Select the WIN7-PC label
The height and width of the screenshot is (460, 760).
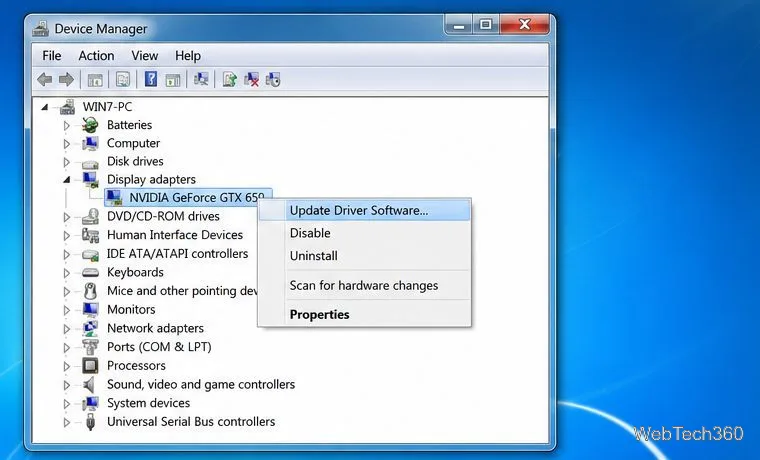pyautogui.click(x=107, y=107)
